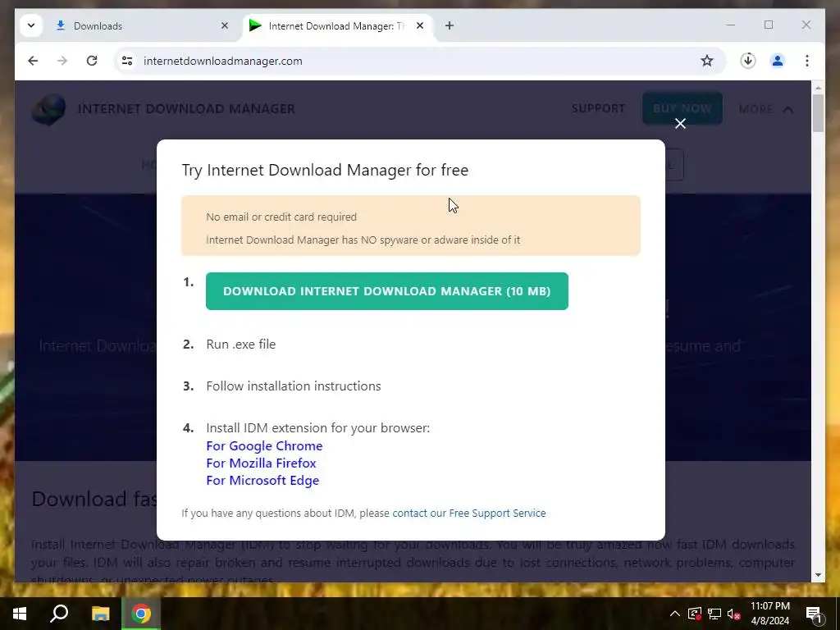The width and height of the screenshot is (840, 630).
Task: View site information icon in address bar
Action: (127, 61)
